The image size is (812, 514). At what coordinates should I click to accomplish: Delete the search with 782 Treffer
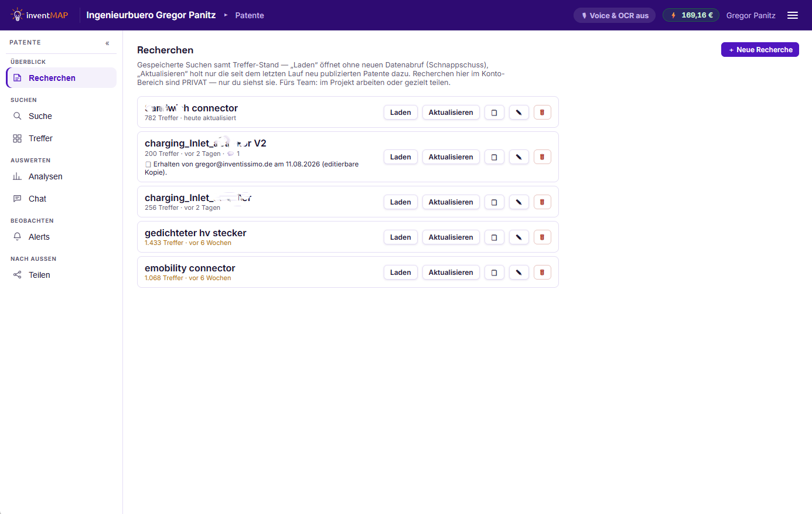[543, 113]
